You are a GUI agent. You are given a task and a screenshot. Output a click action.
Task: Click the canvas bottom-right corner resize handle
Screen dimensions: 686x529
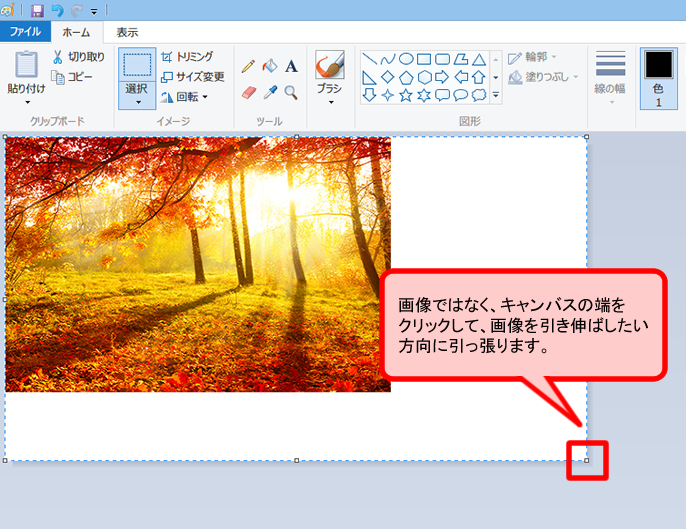tap(587, 460)
